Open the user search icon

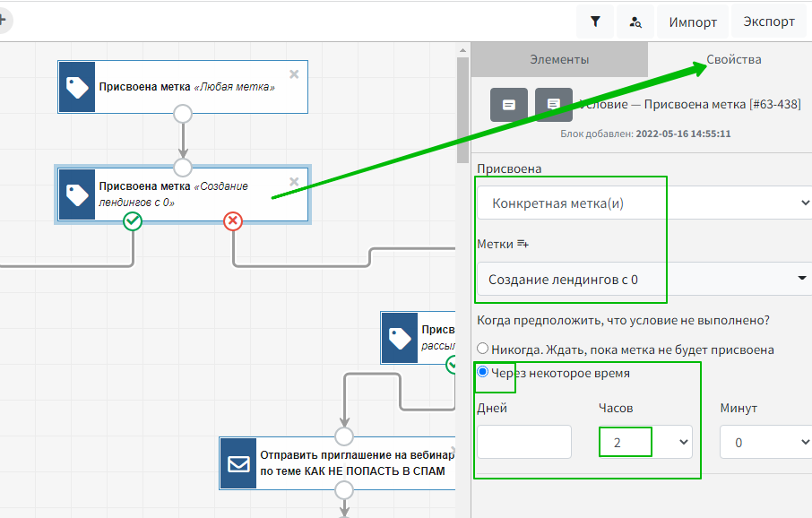point(635,22)
